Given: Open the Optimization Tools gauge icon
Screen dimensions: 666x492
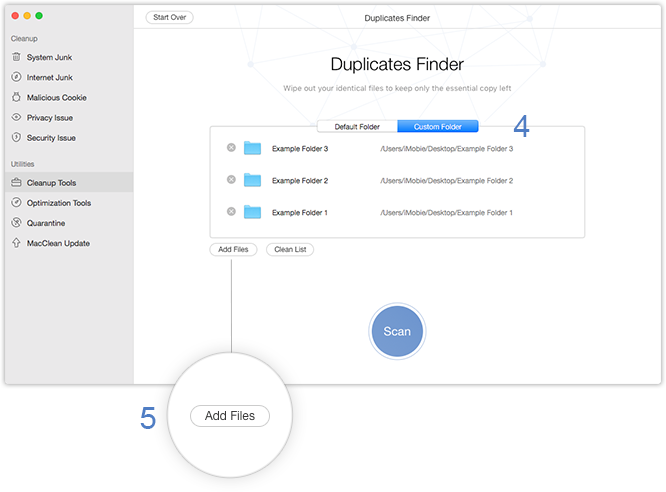Looking at the screenshot, I should pyautogui.click(x=16, y=202).
